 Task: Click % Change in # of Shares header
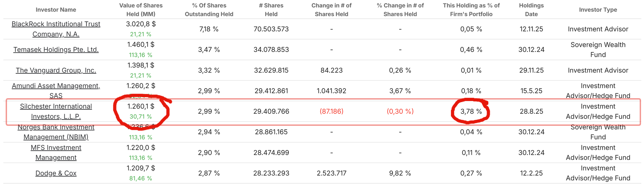point(400,10)
